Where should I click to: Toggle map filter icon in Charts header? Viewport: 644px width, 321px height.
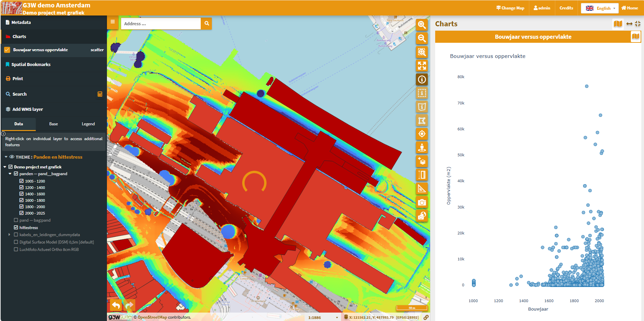(618, 24)
